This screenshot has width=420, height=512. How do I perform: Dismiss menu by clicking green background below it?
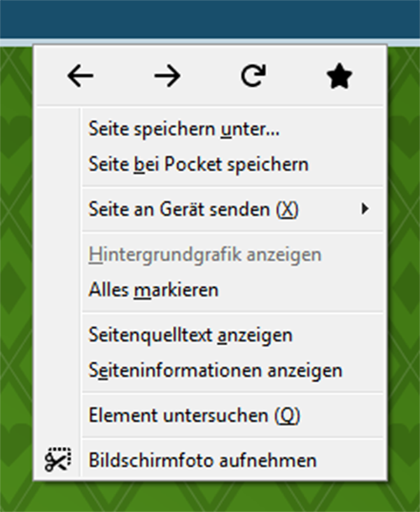click(210, 497)
